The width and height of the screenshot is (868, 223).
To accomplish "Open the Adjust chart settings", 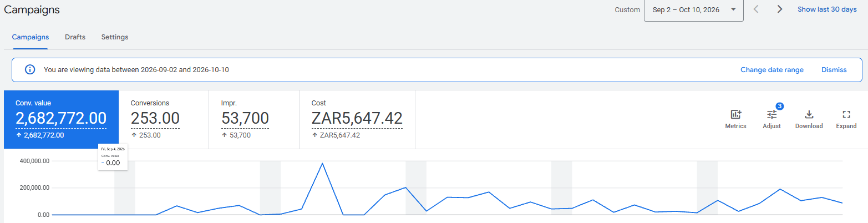I will [771, 119].
